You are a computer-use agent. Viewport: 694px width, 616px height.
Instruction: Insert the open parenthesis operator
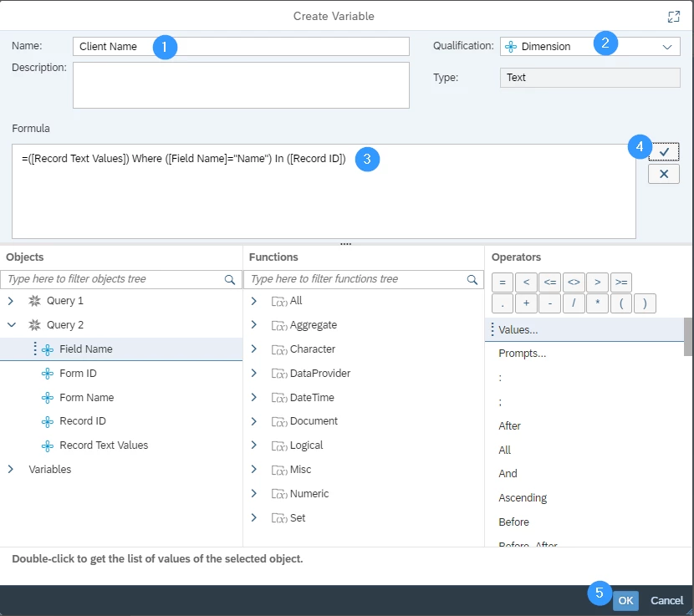621,303
